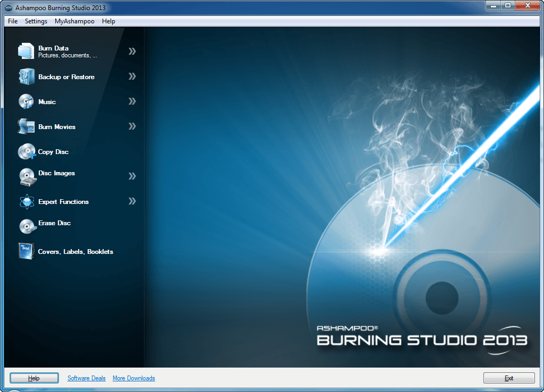The width and height of the screenshot is (544, 392).
Task: Click the Music disc icon
Action: tap(26, 101)
